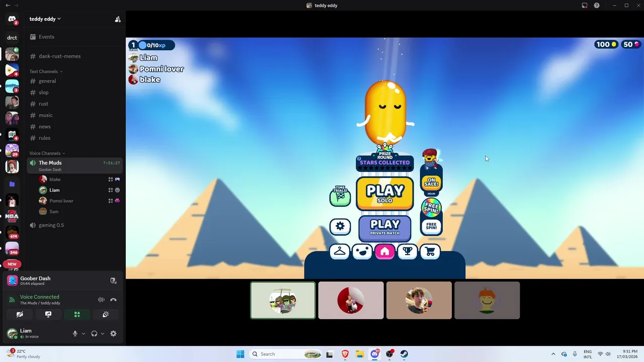The width and height of the screenshot is (644, 362).
Task: Toggle camera on with video button
Action: (20, 314)
